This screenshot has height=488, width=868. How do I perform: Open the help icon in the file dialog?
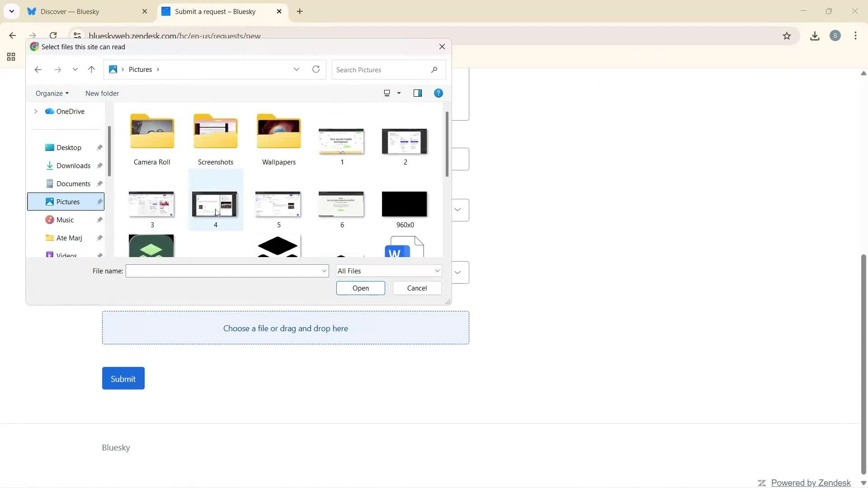438,93
